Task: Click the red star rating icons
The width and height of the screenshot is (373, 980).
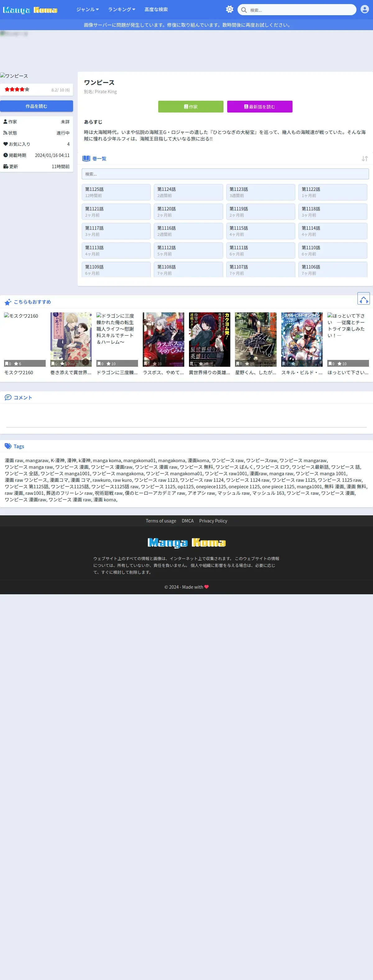Action: [x=17, y=90]
